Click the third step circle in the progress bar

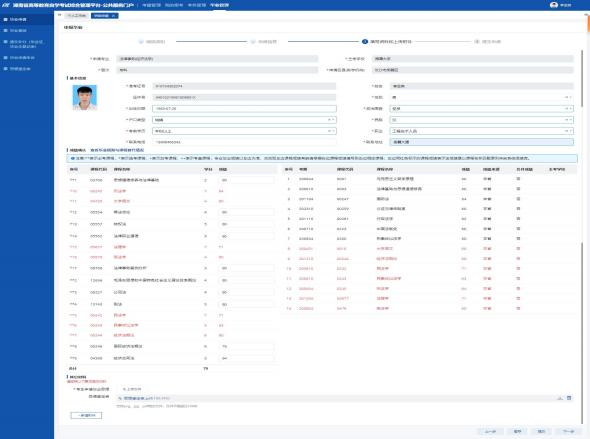coord(365,41)
